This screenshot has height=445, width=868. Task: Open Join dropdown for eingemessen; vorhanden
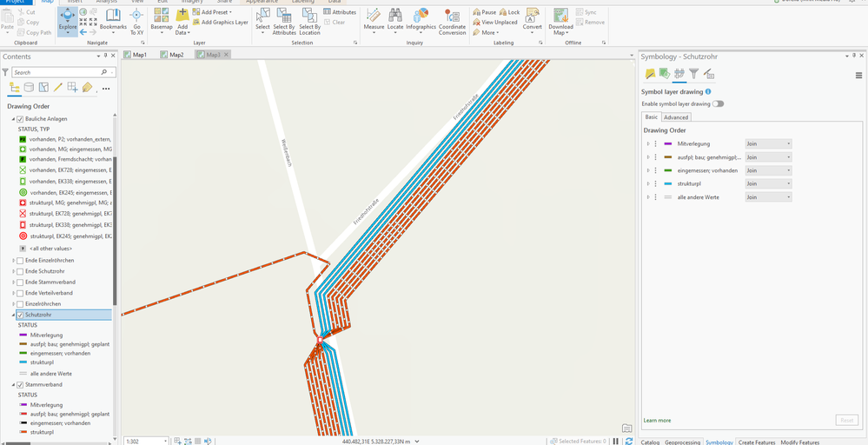click(768, 170)
